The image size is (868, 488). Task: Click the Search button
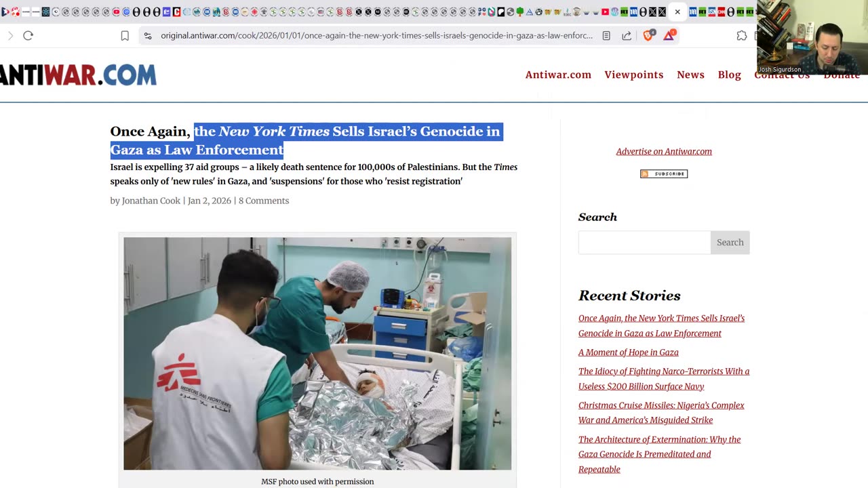[730, 243]
